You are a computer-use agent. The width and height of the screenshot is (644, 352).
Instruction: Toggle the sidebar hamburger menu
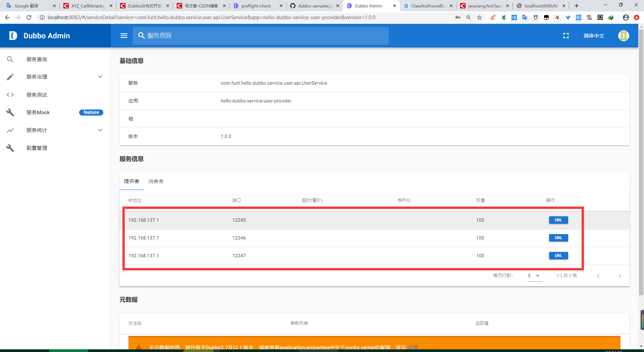click(x=124, y=36)
